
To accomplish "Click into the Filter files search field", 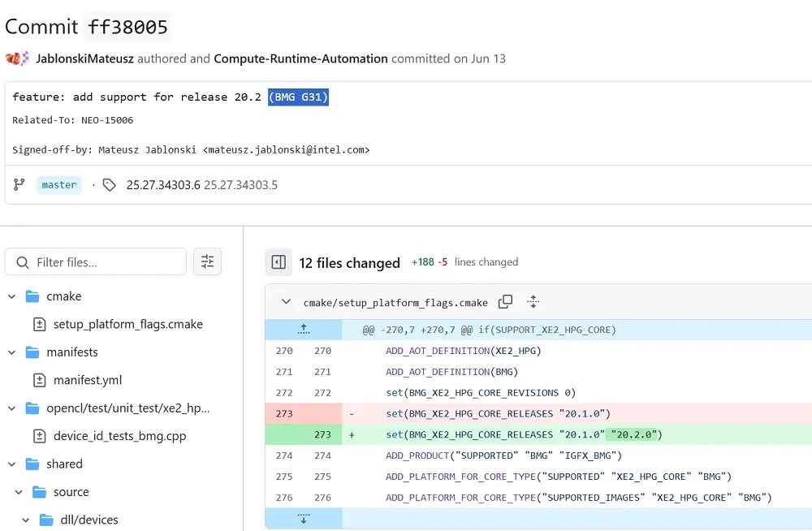I will [106, 262].
